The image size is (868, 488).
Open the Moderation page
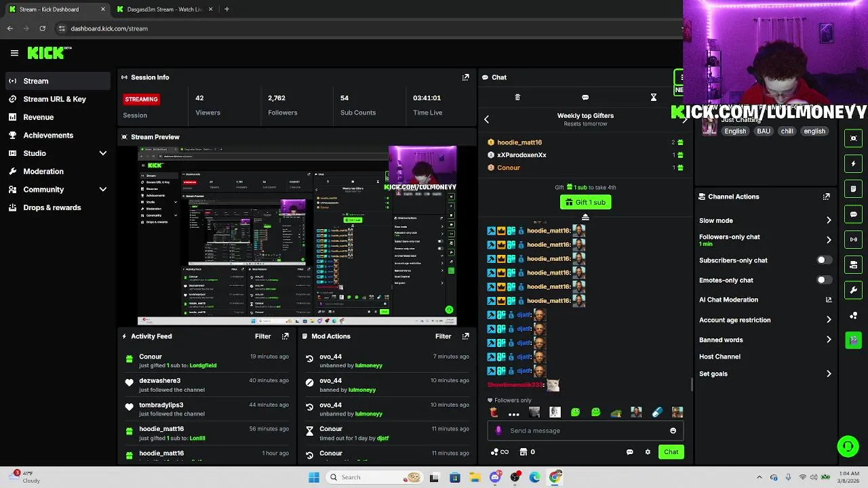(57, 171)
